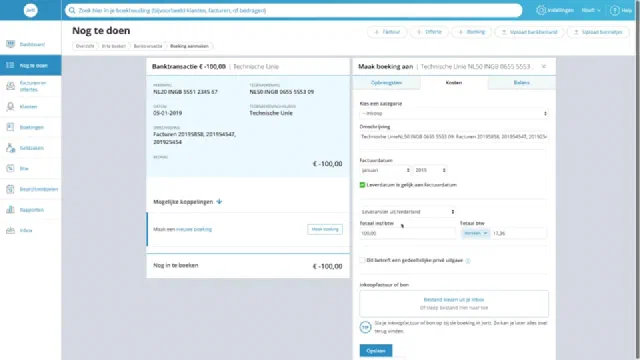
Task: Click Bestand kiezen uit je inbox link
Action: pyautogui.click(x=454, y=300)
